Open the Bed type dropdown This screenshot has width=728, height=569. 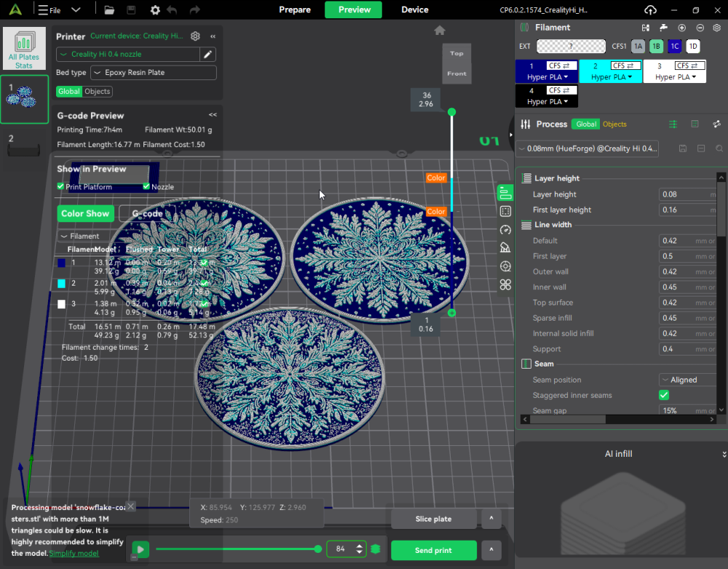[154, 72]
